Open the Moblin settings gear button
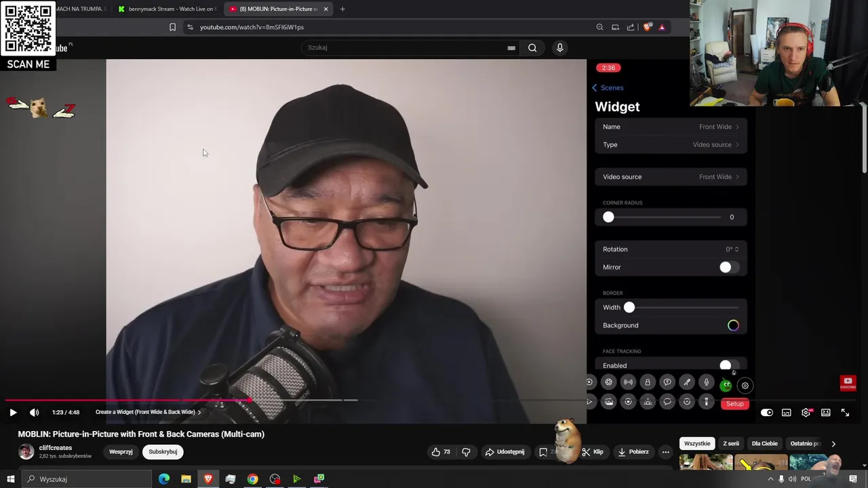 point(745,386)
